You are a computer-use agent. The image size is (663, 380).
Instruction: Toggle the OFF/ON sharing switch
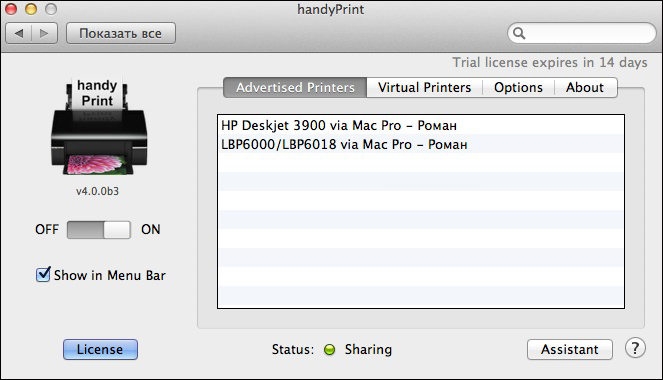pos(99,230)
